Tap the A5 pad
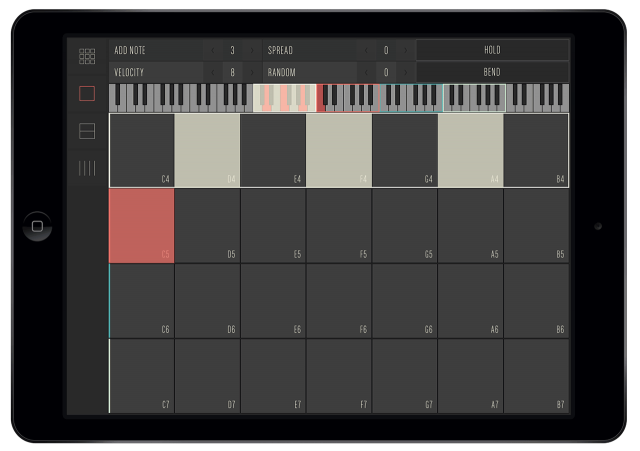Viewport: 640px width, 451px height. [x=471, y=226]
